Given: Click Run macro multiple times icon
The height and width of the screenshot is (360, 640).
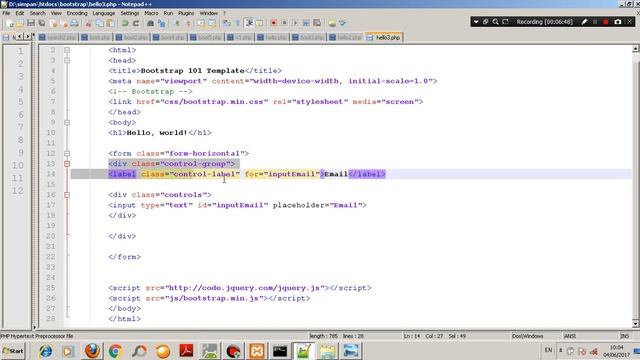Looking at the screenshot, I should [x=306, y=23].
